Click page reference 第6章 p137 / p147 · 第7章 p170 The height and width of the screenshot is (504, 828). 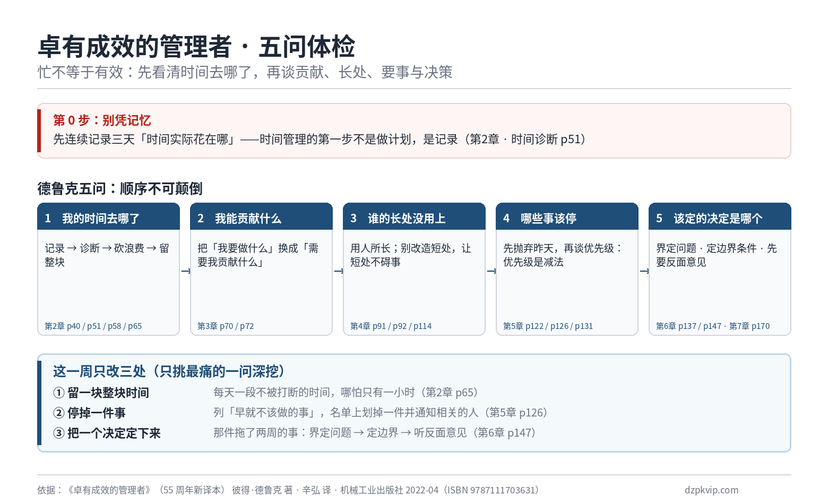coord(713,326)
